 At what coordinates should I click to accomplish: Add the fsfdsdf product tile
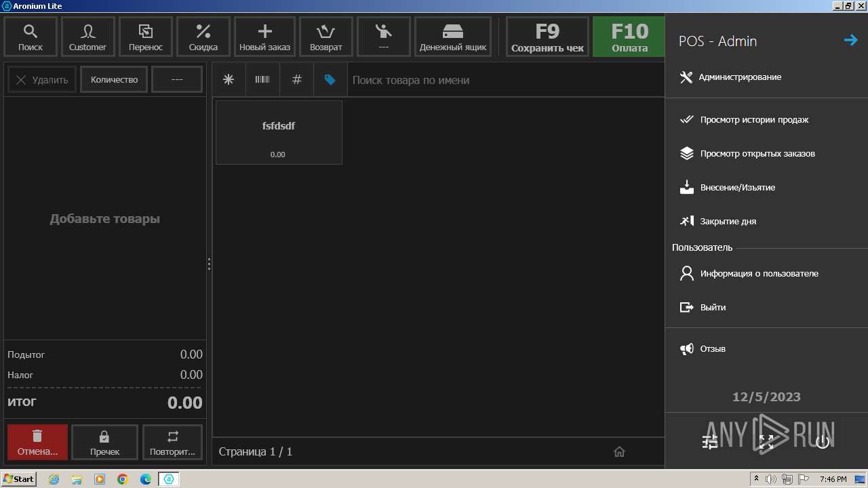[279, 132]
